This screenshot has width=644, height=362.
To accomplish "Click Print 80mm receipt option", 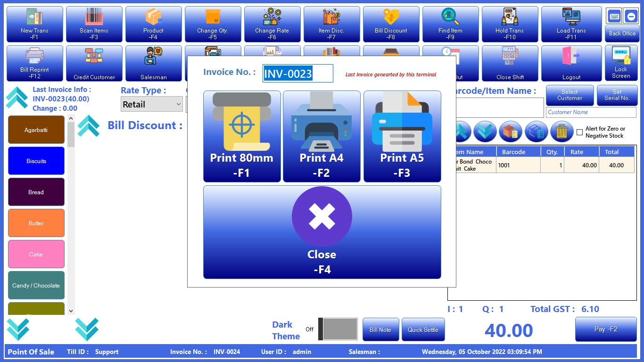I will [x=242, y=136].
